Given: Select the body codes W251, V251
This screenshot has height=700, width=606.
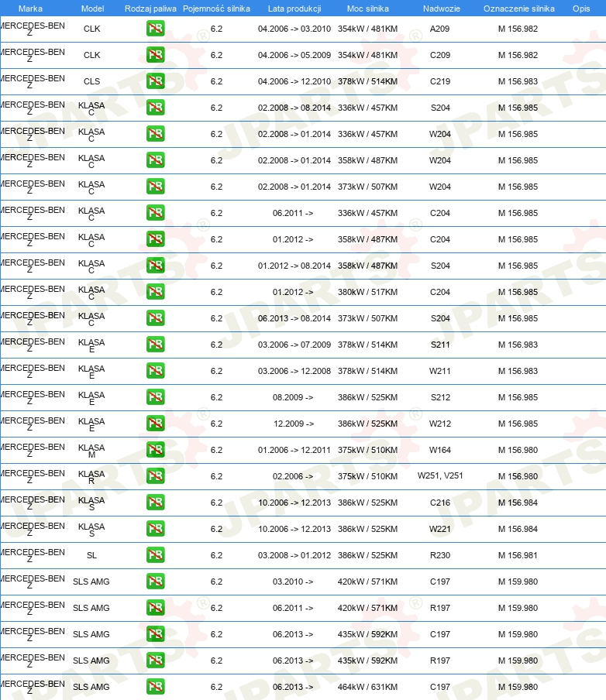Looking at the screenshot, I should 439,476.
